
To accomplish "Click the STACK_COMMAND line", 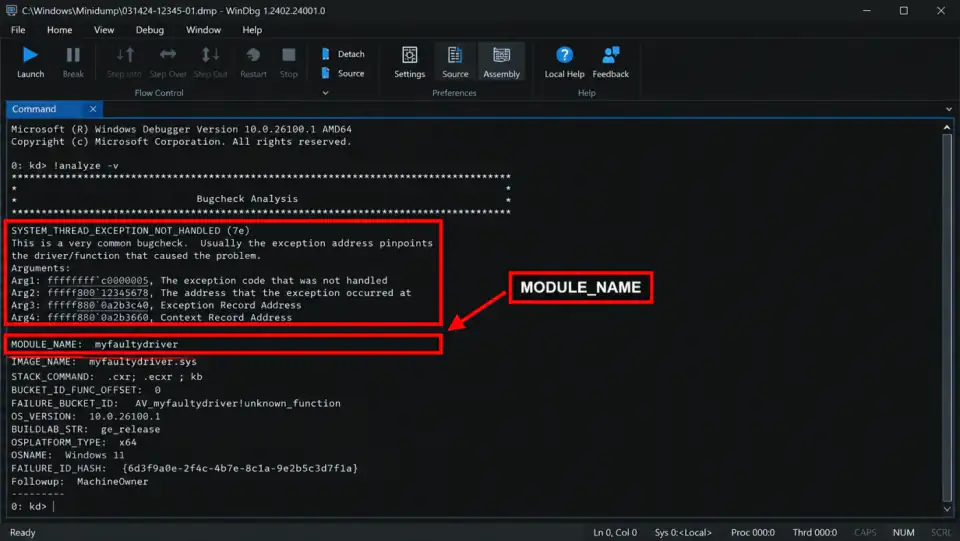I will 107,377.
